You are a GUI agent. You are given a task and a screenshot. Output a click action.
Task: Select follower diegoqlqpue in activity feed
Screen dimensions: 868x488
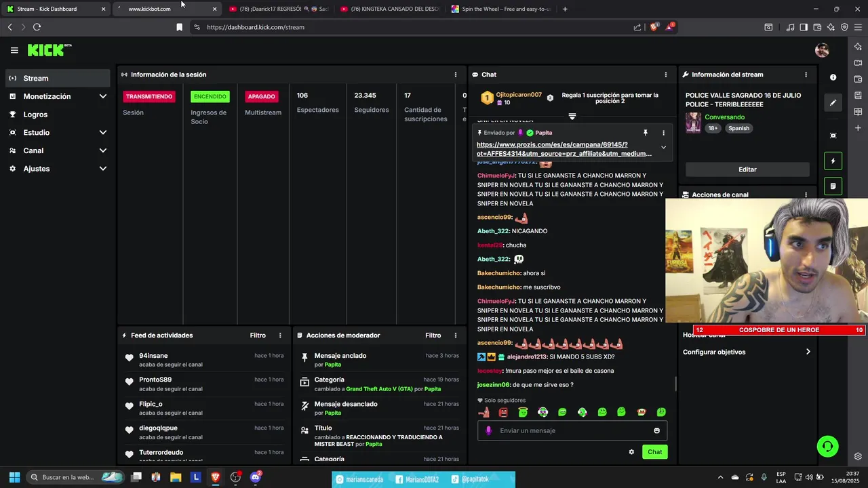tap(158, 428)
